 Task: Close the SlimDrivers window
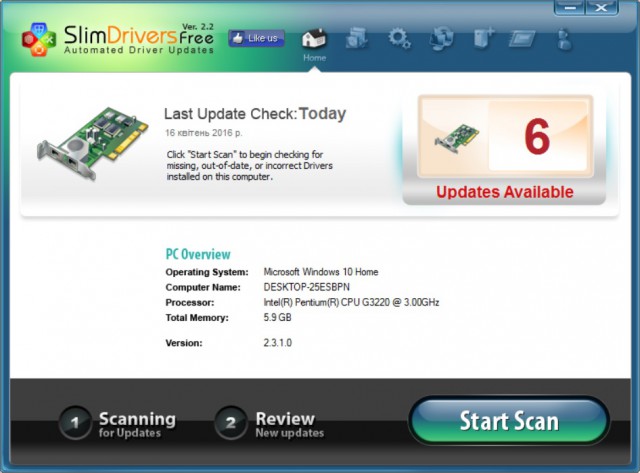pos(602,7)
